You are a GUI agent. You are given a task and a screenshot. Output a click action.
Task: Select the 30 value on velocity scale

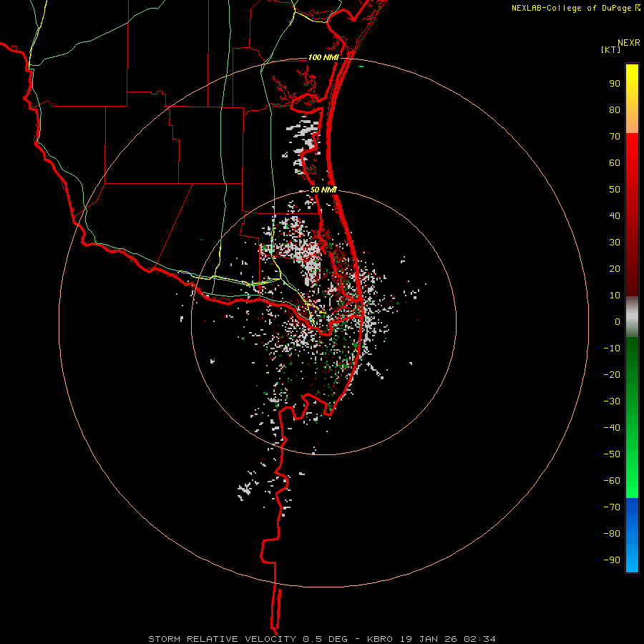615,243
